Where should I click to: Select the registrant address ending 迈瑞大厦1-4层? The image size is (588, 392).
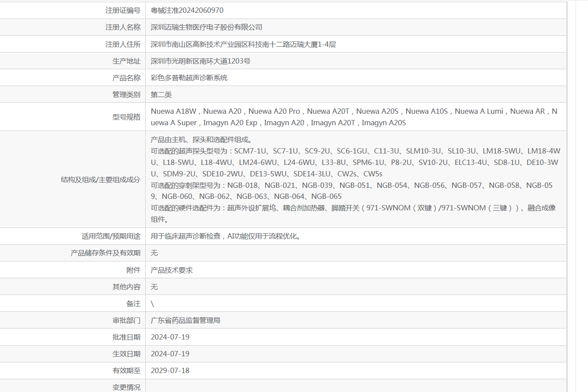(x=243, y=44)
